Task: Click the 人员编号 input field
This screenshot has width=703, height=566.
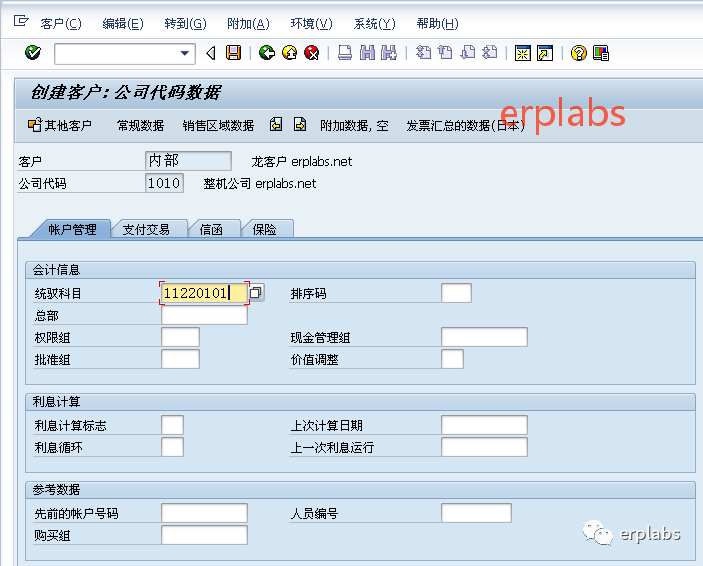Action: pos(476,513)
